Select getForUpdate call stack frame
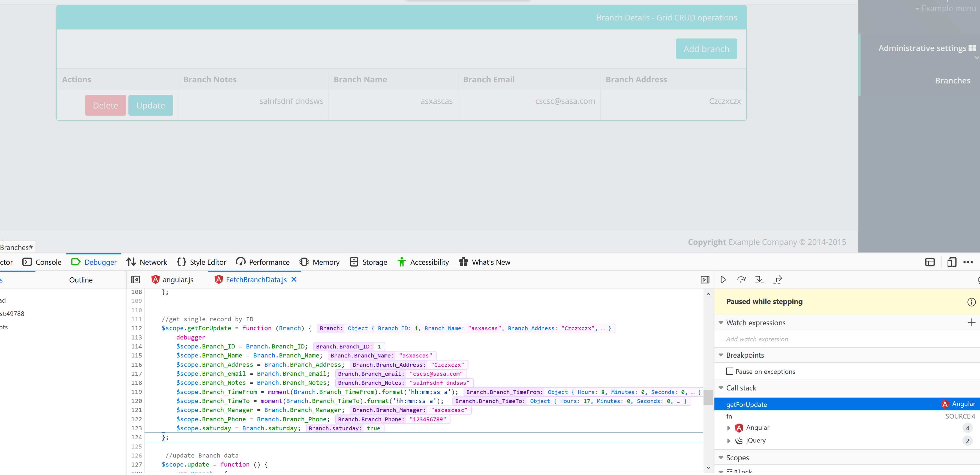This screenshot has height=475, width=980. [x=847, y=404]
